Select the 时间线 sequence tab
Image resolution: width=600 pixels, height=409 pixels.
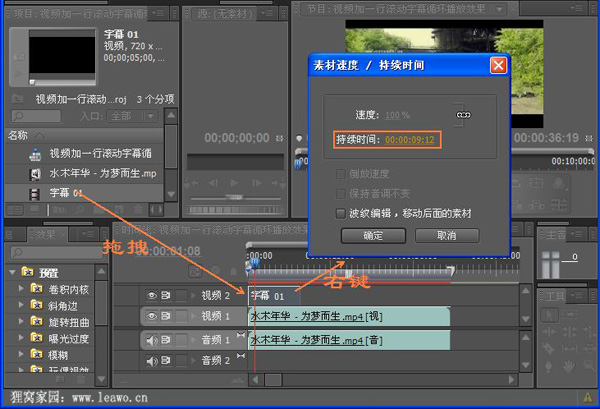[x=214, y=230]
